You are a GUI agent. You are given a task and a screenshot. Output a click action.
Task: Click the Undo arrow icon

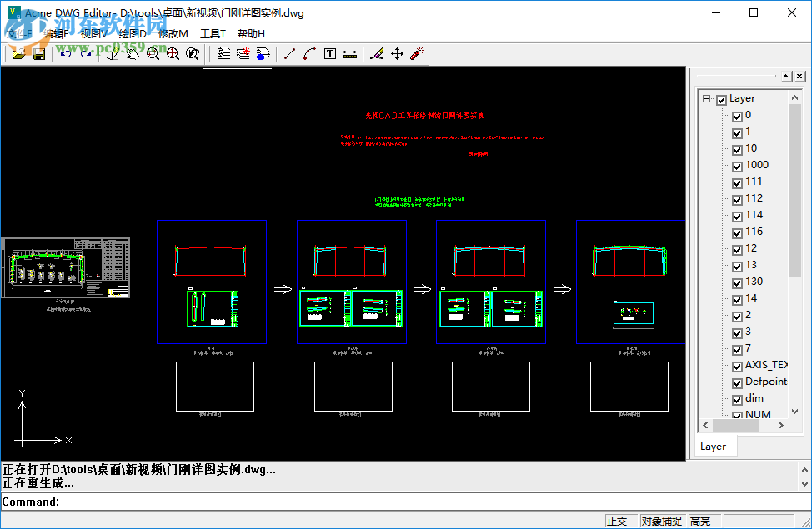pyautogui.click(x=64, y=52)
